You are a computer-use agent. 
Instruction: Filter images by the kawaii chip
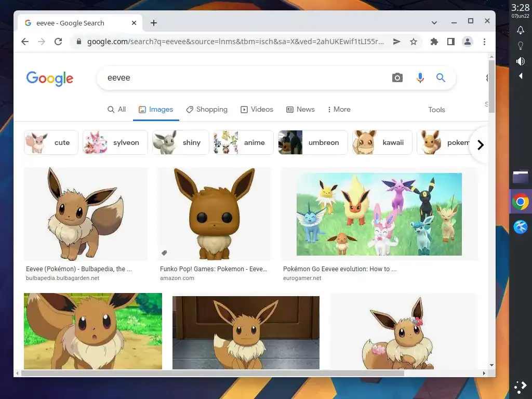[x=382, y=142]
